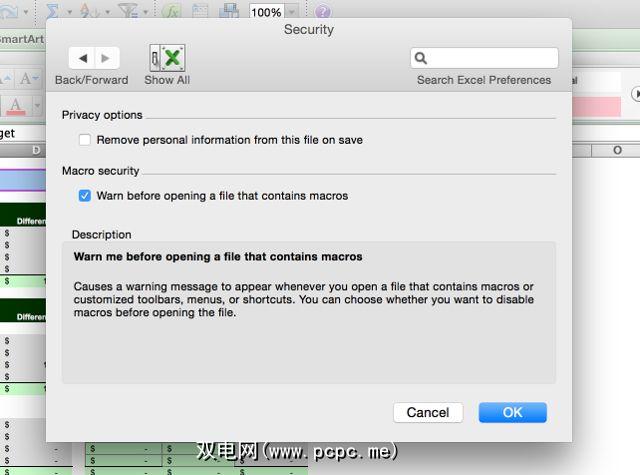Go forward with the Forward arrow
Image resolution: width=640 pixels, height=475 pixels.
105,59
